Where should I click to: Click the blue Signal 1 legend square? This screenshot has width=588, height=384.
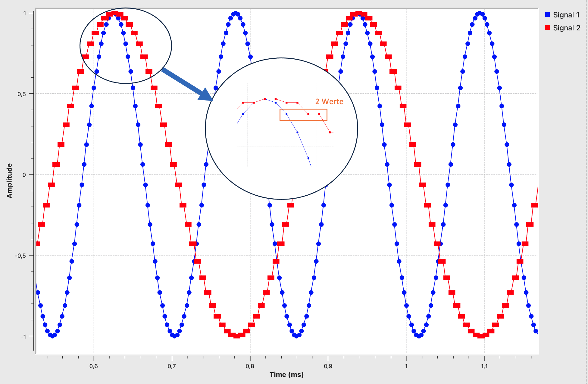(x=548, y=14)
